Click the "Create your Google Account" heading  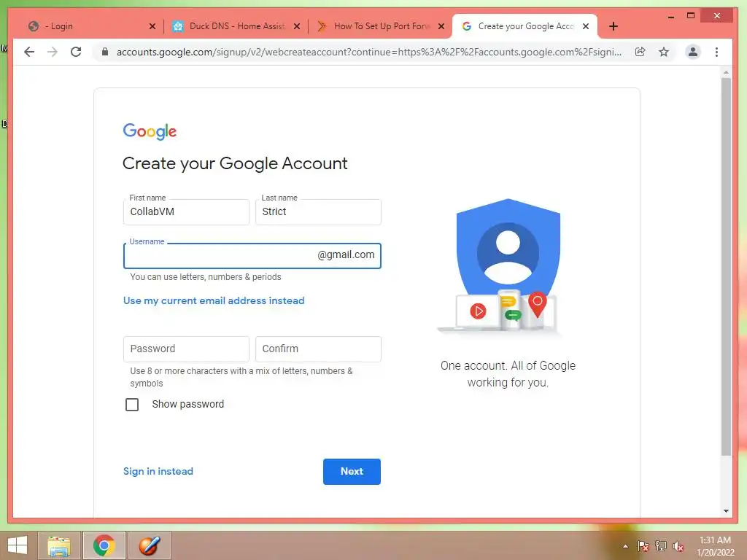click(235, 163)
